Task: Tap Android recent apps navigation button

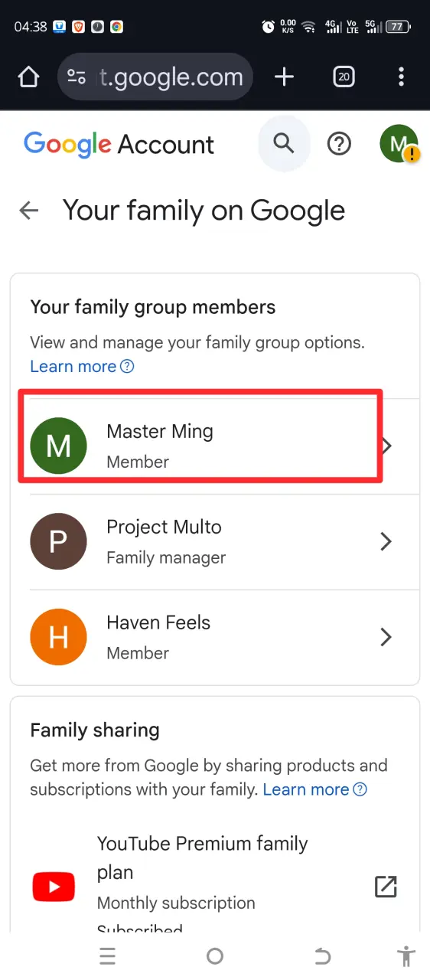Action: coord(108,955)
